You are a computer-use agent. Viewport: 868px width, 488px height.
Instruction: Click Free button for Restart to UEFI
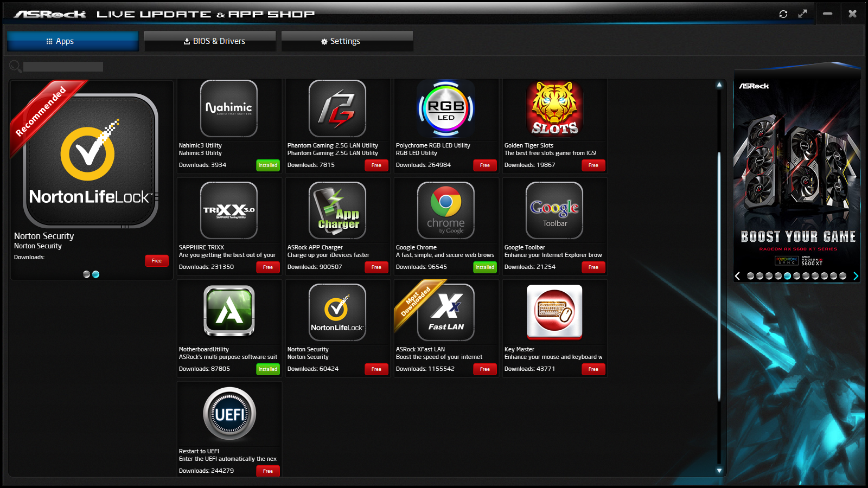click(x=268, y=471)
